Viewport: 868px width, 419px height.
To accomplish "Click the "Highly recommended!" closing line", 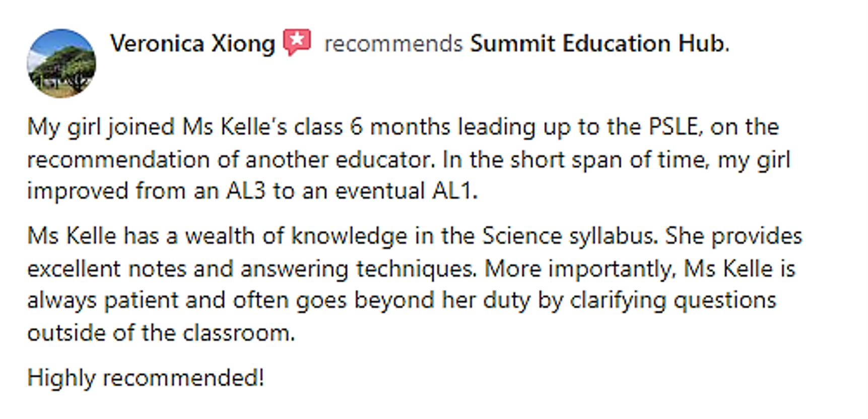I will click(x=146, y=378).
